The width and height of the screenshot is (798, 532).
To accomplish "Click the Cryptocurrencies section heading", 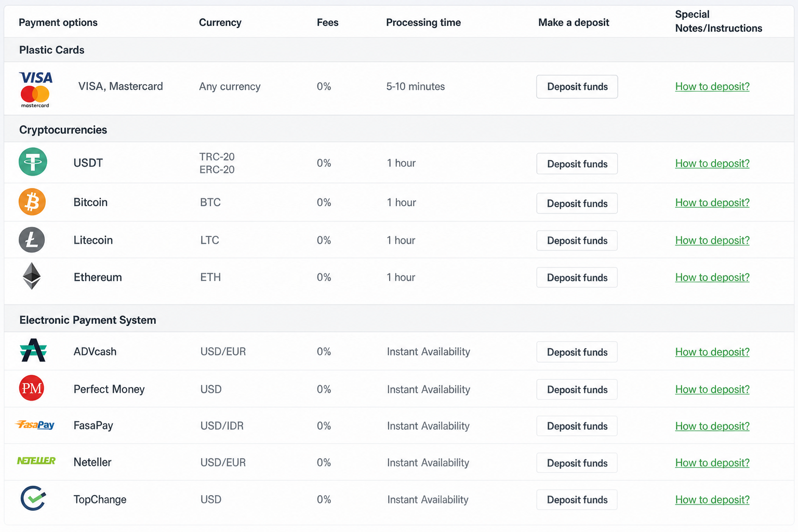I will (x=63, y=130).
